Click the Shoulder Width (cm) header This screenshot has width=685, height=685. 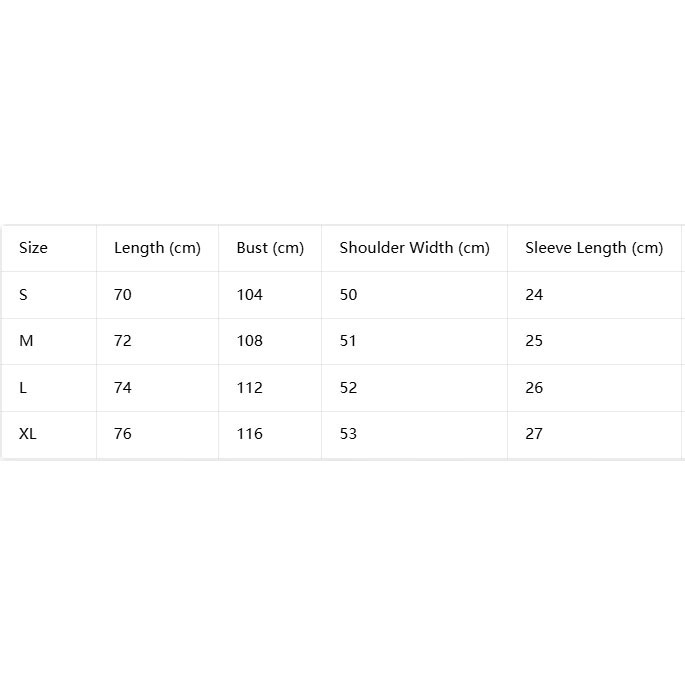415,248
